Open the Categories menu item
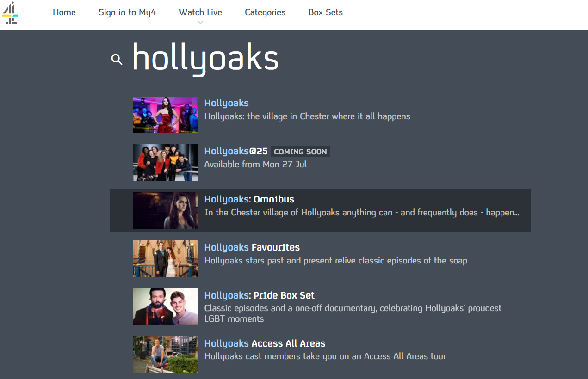 (x=265, y=12)
